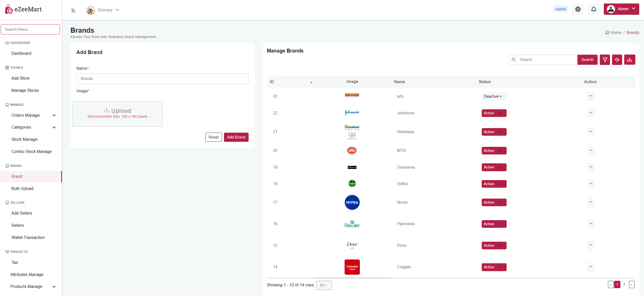
Task: Click the Reset button
Action: (213, 137)
